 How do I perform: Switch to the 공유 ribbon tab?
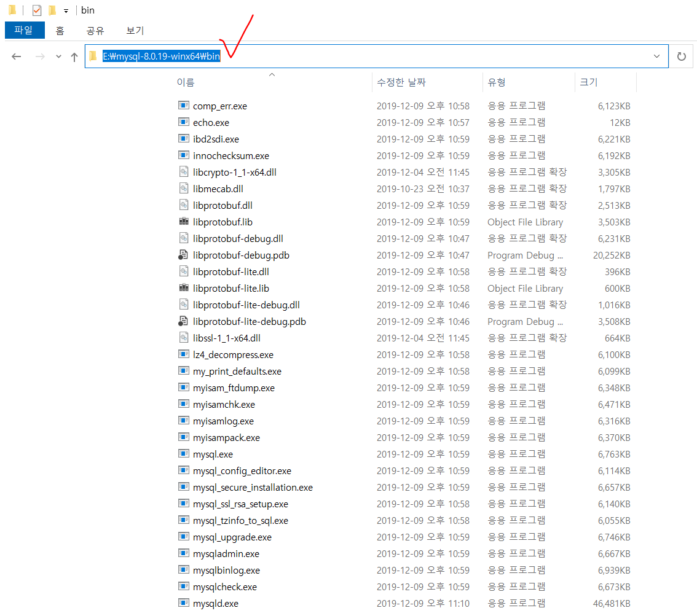point(95,31)
